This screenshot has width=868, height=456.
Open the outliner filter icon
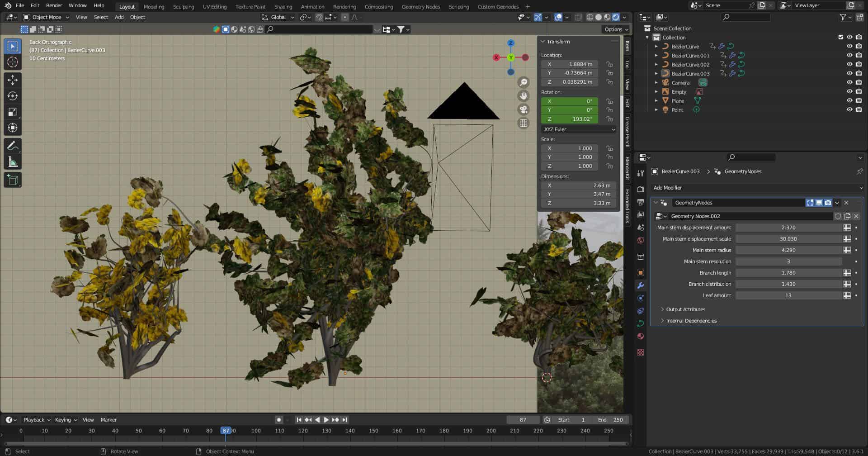point(844,17)
